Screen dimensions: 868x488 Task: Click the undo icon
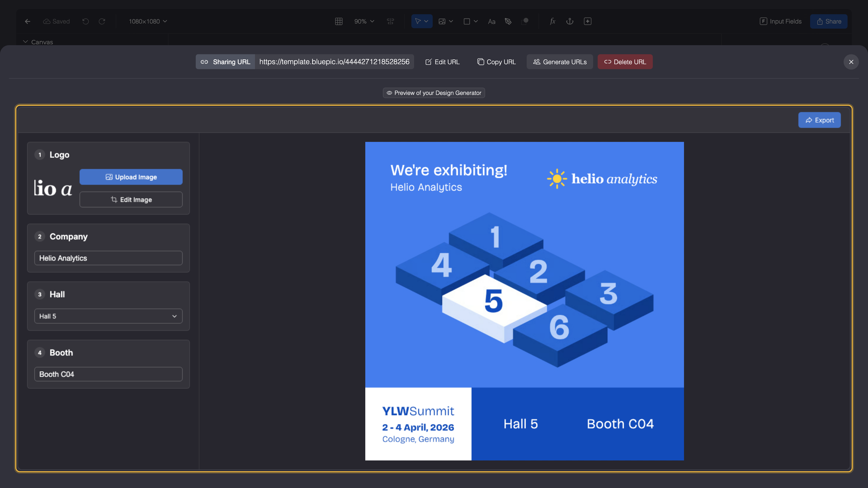(x=86, y=21)
